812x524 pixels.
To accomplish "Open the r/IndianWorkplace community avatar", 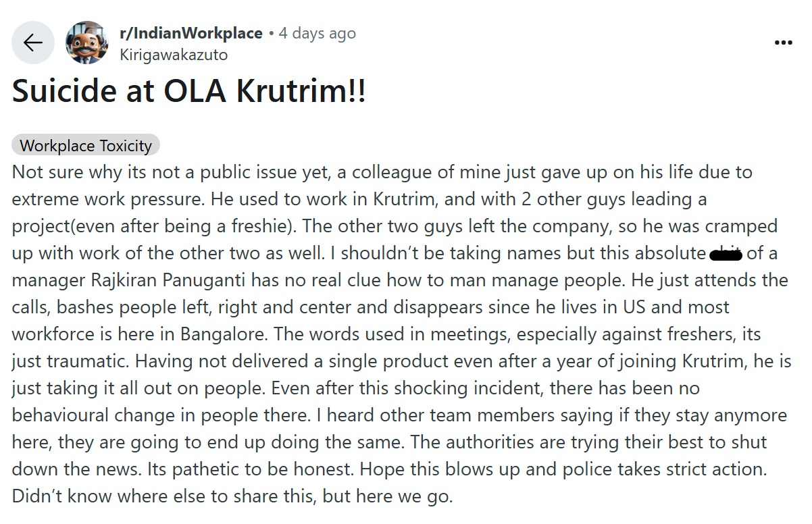I will coord(86,43).
